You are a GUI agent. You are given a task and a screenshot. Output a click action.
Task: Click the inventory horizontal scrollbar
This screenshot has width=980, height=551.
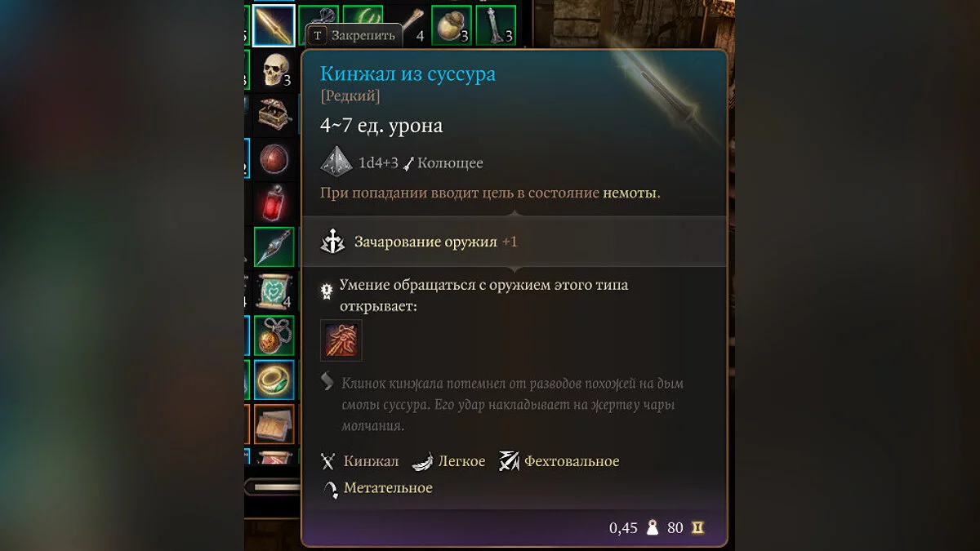[273, 487]
